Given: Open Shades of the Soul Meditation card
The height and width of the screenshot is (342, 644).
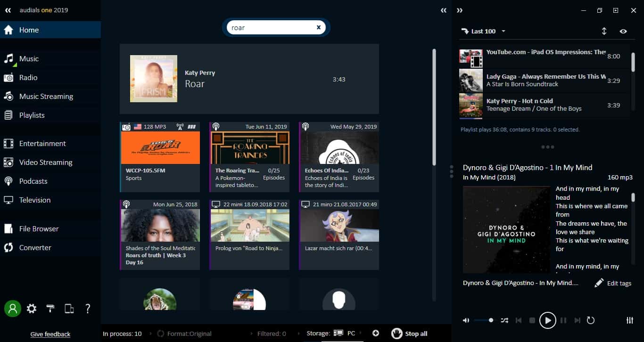Looking at the screenshot, I should [x=160, y=235].
